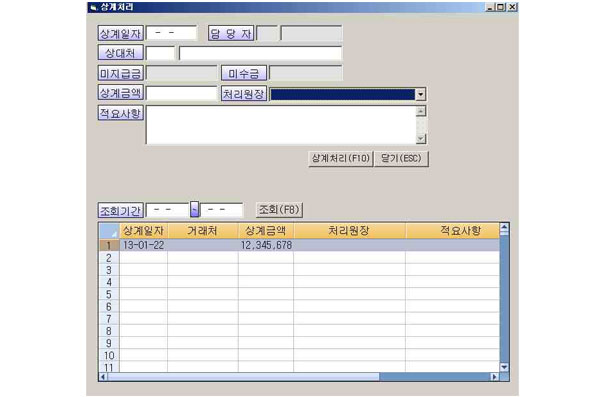Click the 조회기간 label
600x397 pixels.
click(121, 210)
